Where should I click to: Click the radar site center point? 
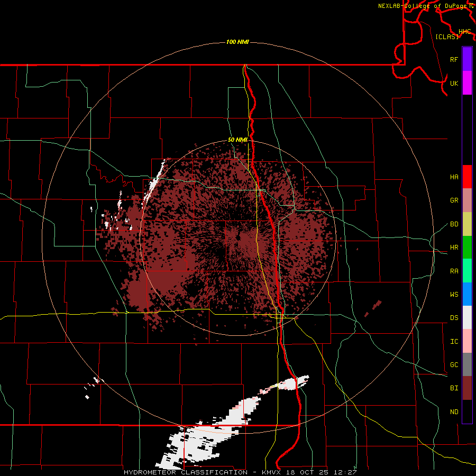pos(238,237)
